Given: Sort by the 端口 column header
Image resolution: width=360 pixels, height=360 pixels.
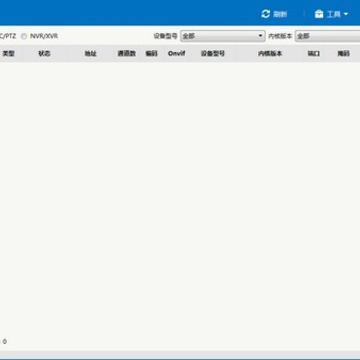Looking at the screenshot, I should click(314, 53).
